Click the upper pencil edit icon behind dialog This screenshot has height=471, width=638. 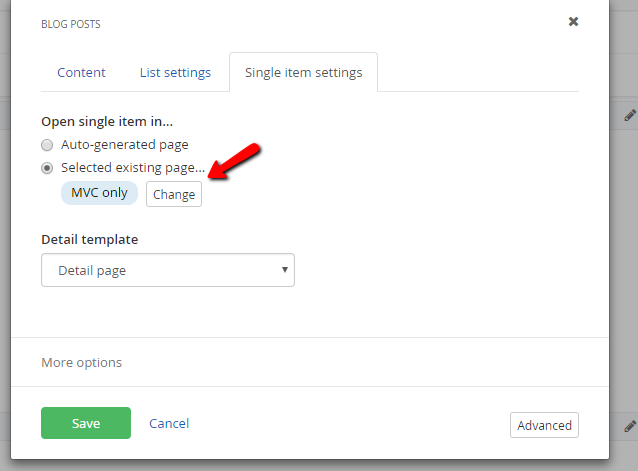coord(630,116)
